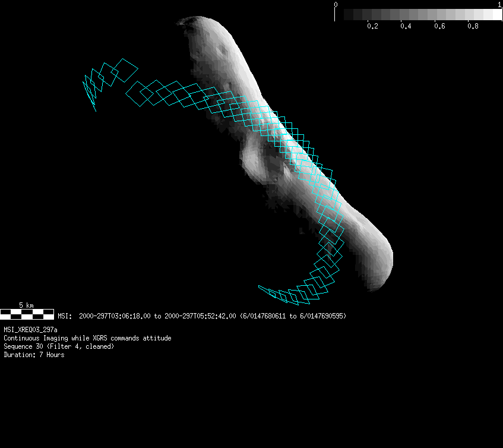Click the 0.6 value on the grayscale scale
503x448 pixels.
point(439,27)
